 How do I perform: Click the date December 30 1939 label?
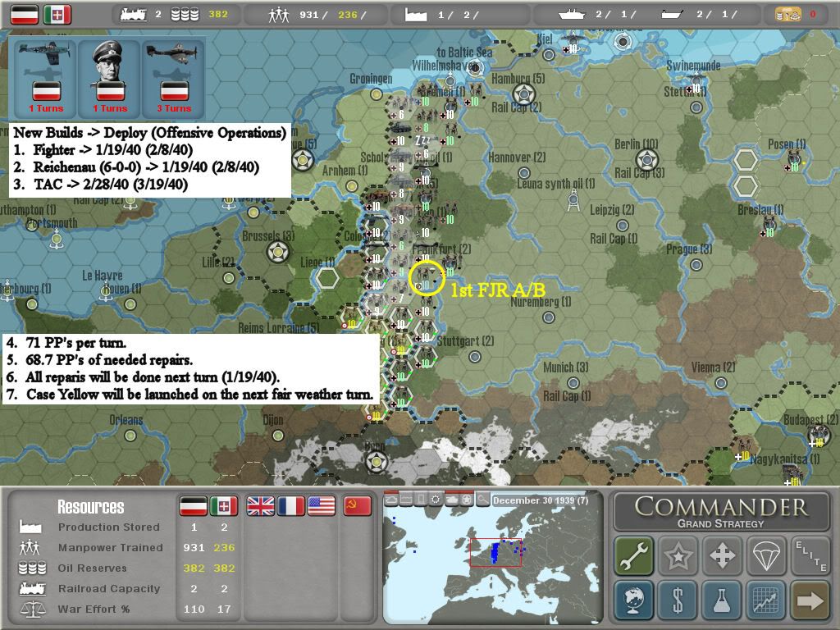(x=541, y=500)
